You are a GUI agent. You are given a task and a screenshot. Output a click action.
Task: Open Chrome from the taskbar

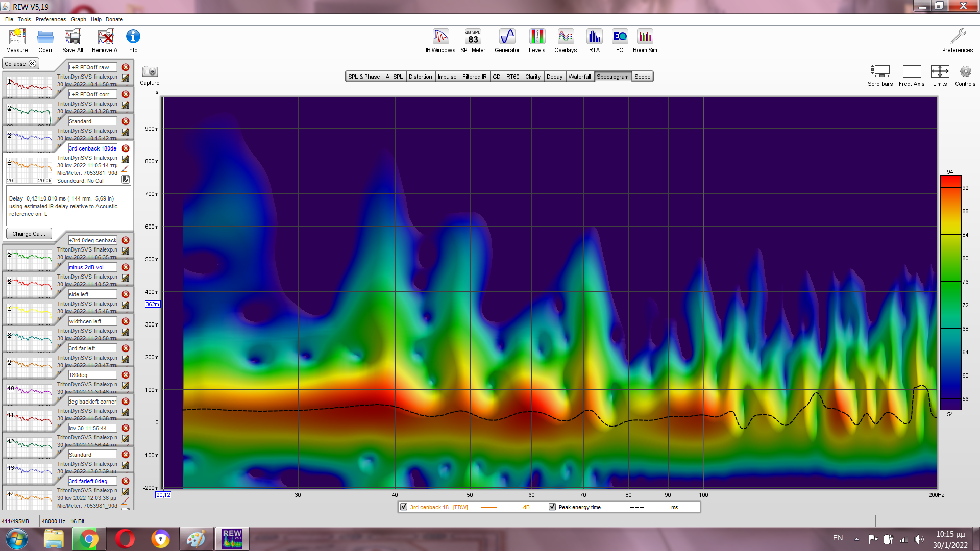[89, 539]
